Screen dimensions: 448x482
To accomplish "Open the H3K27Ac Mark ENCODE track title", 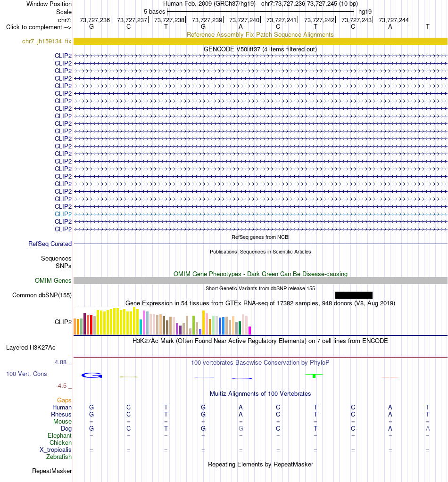I will click(260, 341).
